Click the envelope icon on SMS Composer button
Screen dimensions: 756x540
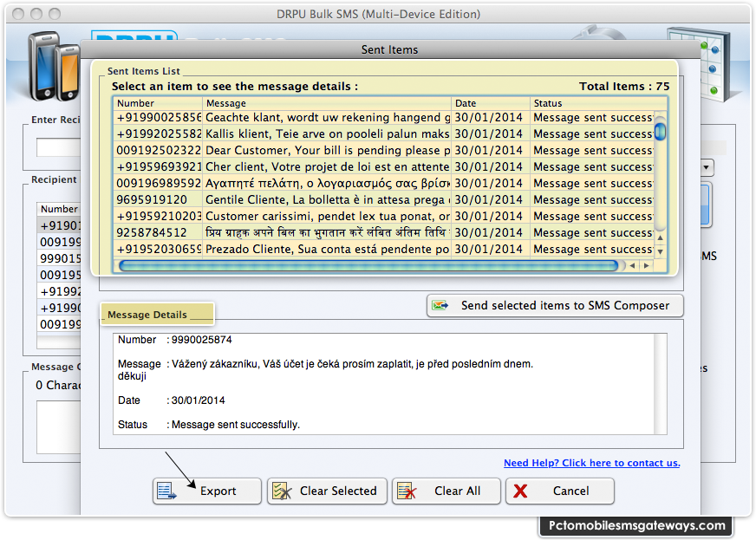(440, 305)
